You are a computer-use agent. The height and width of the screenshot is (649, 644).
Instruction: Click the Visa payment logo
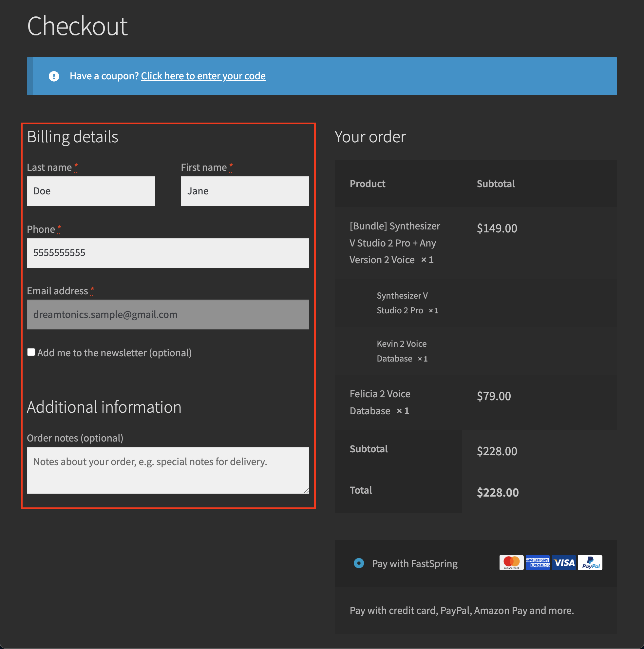(x=564, y=563)
